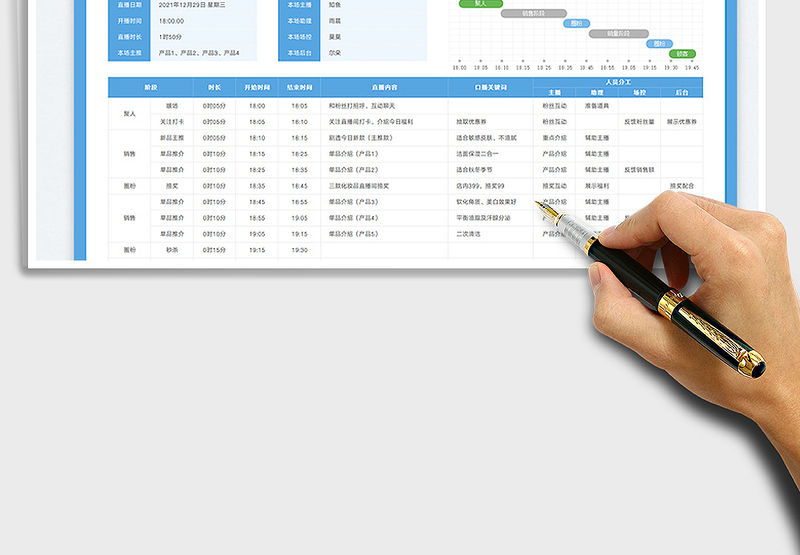The image size is (800, 555).
Task: Select the 关注打卡 stage cell
Action: 171,121
